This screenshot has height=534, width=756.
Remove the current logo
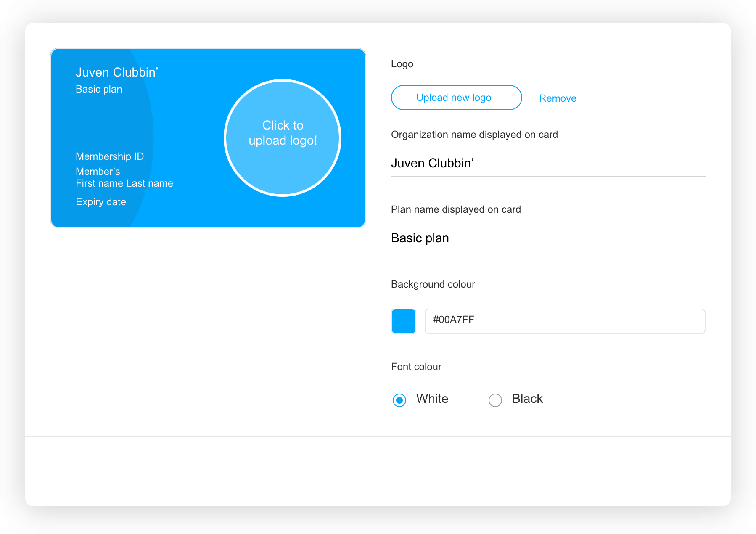pyautogui.click(x=558, y=98)
